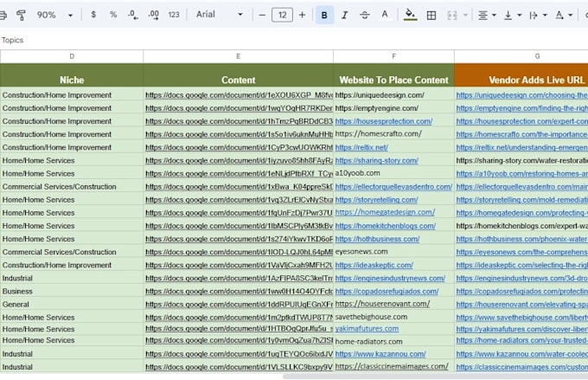This screenshot has width=588, height=380.
Task: Open live URL eyesonews.com/the-comprehens
Action: [521, 253]
